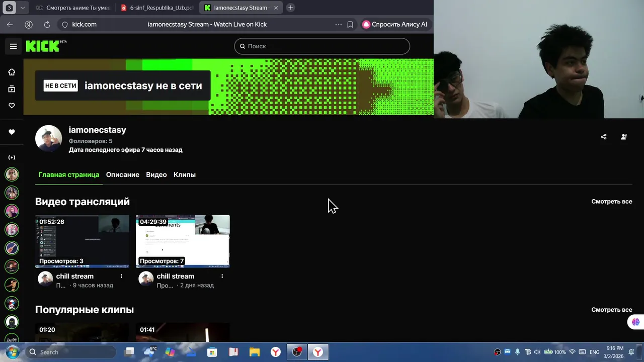Share the iamonecstasy channel

(604, 137)
